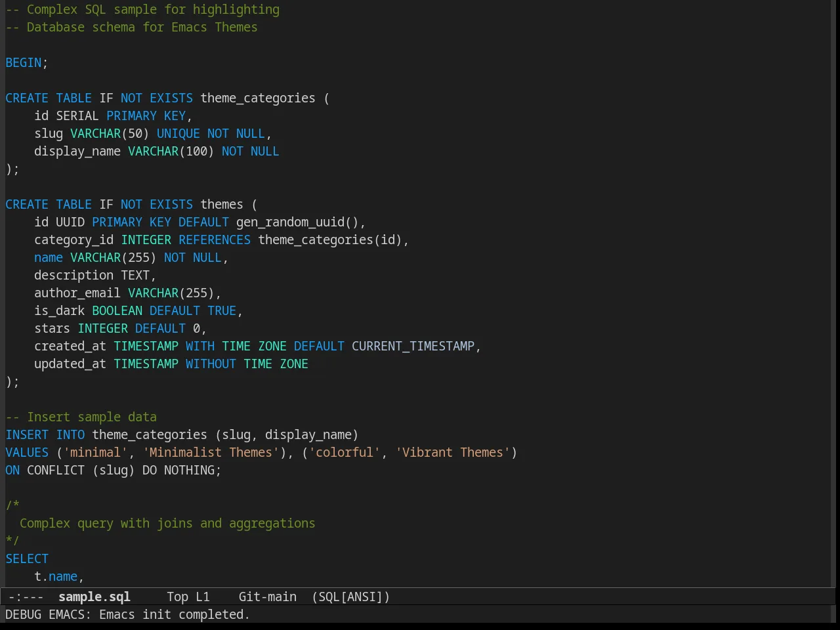
Task: Click the opening '/*' of block comment
Action: pyautogui.click(x=12, y=505)
